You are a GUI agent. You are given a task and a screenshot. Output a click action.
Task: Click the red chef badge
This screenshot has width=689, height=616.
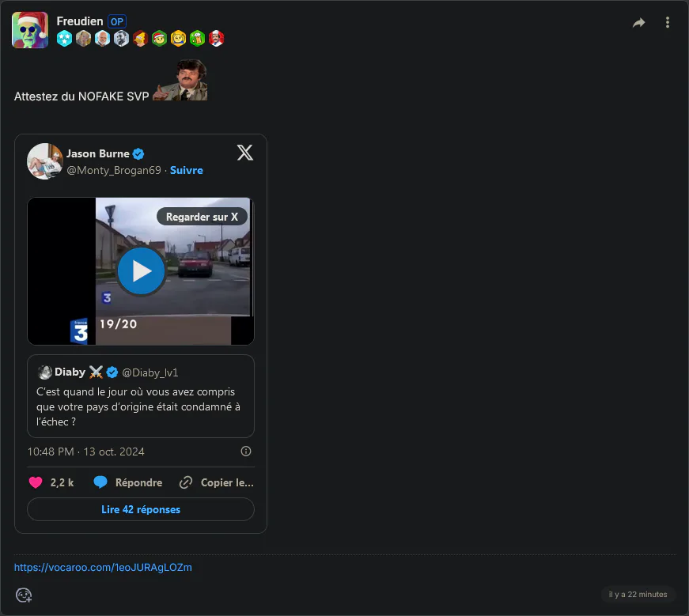[x=217, y=39]
